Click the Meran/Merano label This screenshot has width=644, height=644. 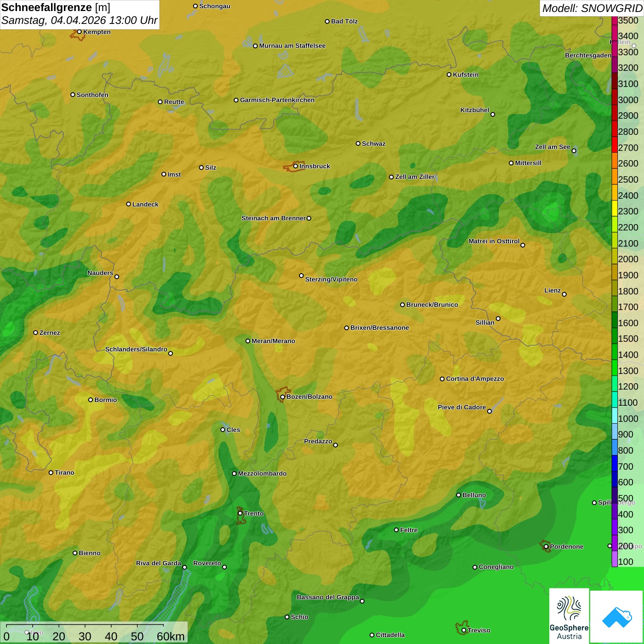[273, 341]
